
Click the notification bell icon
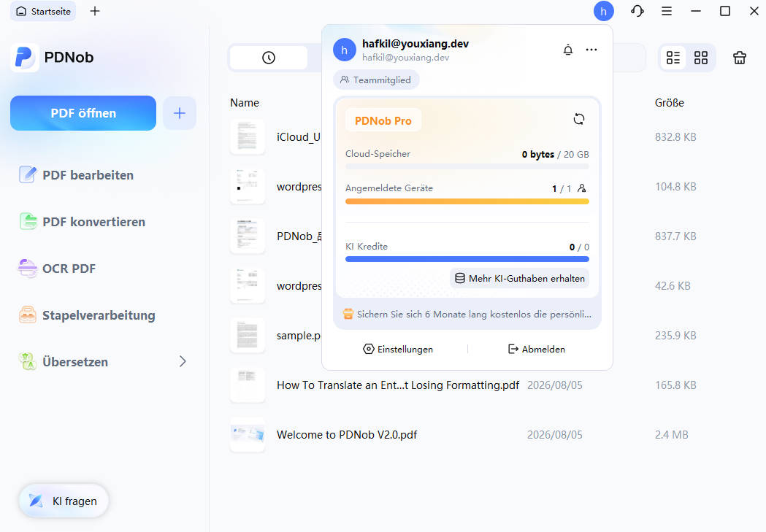coord(567,50)
